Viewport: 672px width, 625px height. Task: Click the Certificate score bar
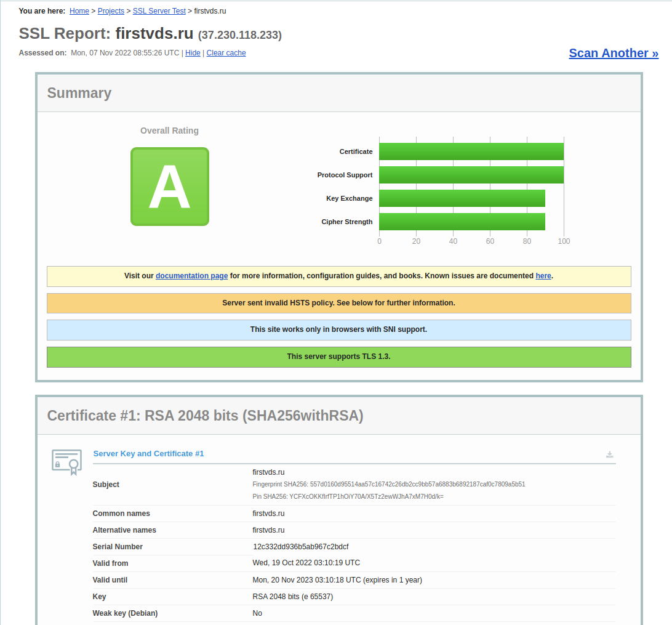471,151
